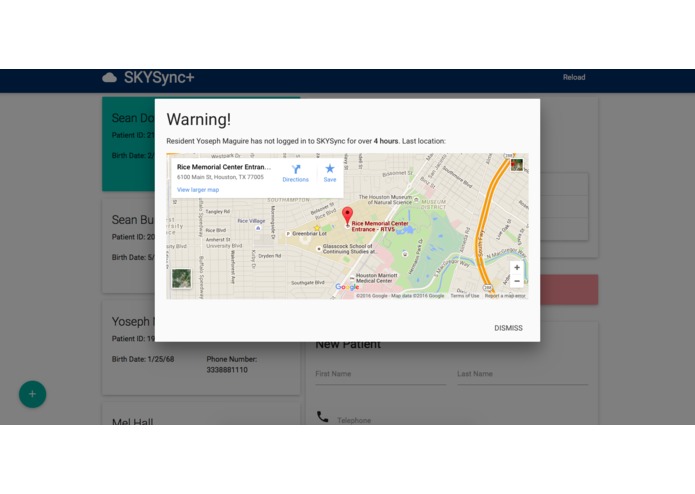Click the Reload link in header

pyautogui.click(x=574, y=77)
